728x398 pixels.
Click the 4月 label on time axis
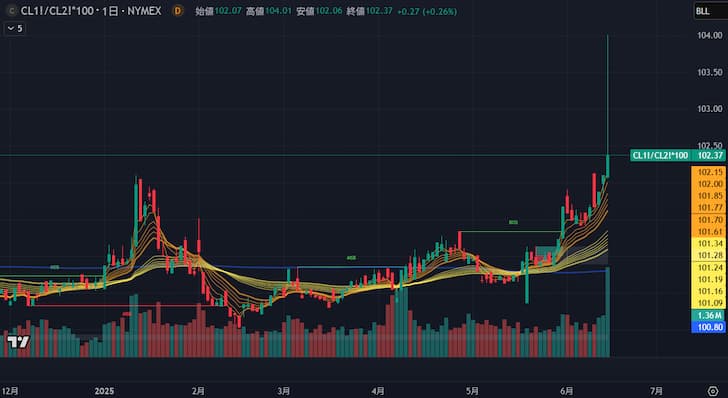pyautogui.click(x=378, y=391)
